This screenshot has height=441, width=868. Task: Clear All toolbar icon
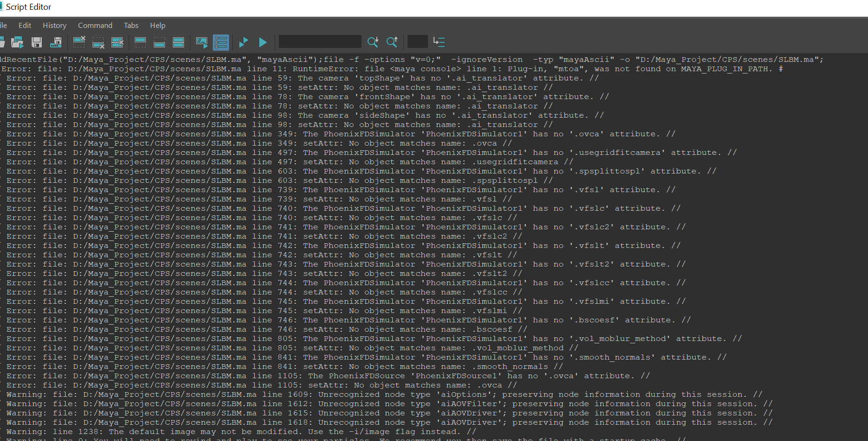point(118,42)
